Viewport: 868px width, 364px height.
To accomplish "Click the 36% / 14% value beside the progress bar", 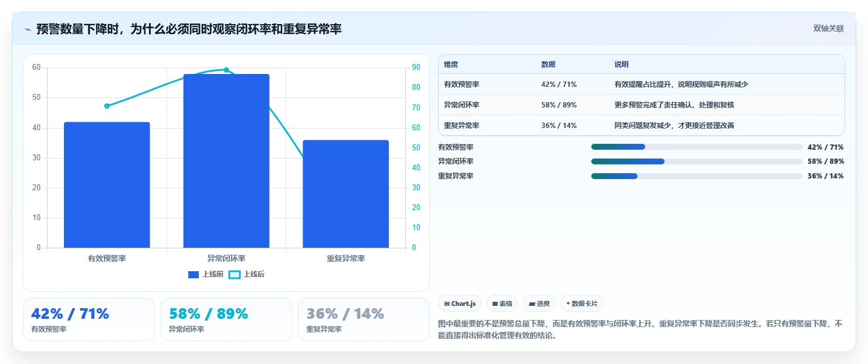I will coord(826,176).
